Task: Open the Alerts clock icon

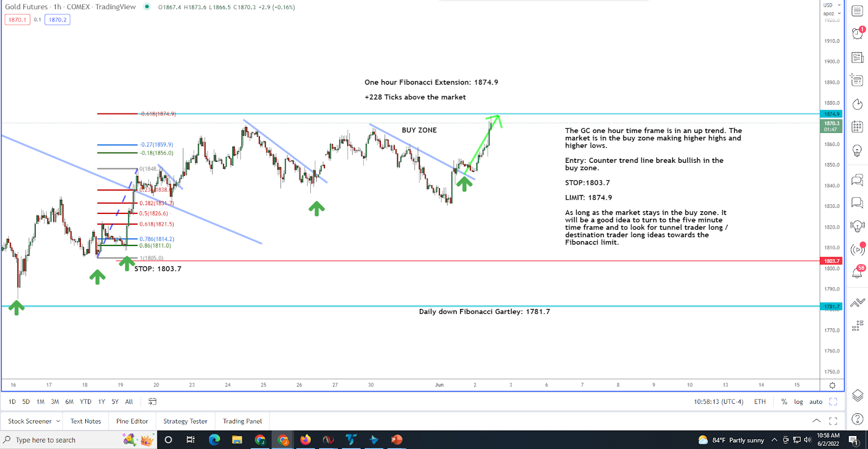Action: 857,34
